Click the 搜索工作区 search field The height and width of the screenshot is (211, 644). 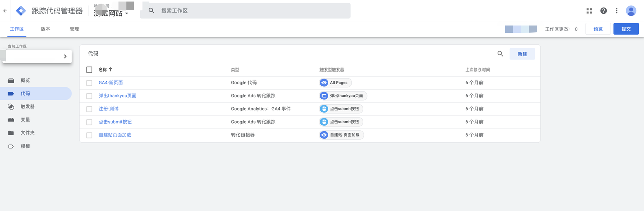click(x=246, y=11)
